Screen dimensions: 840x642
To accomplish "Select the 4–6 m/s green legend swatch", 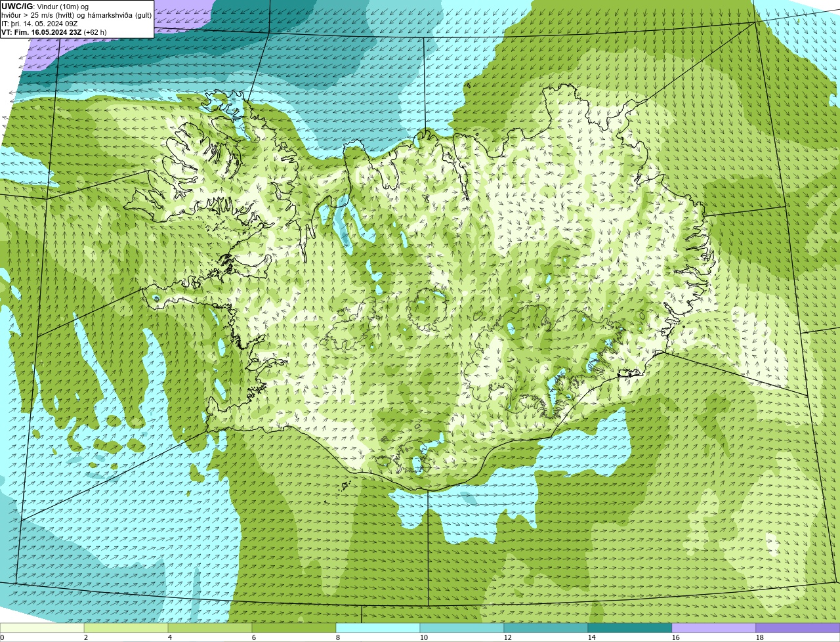I will click(210, 628).
